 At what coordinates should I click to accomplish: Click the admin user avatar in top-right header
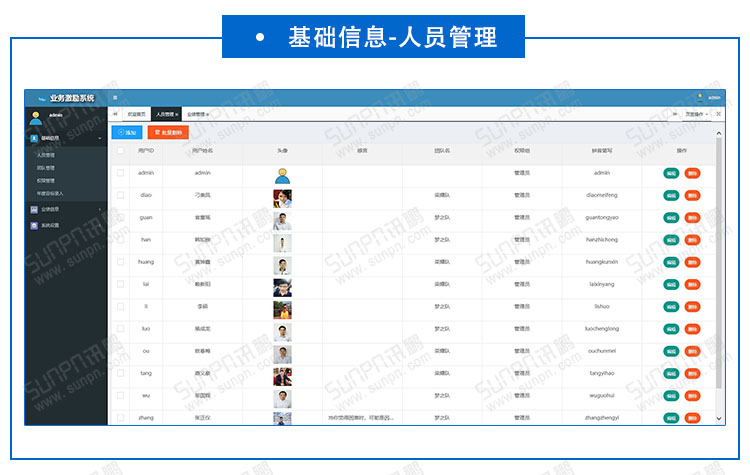tap(701, 97)
